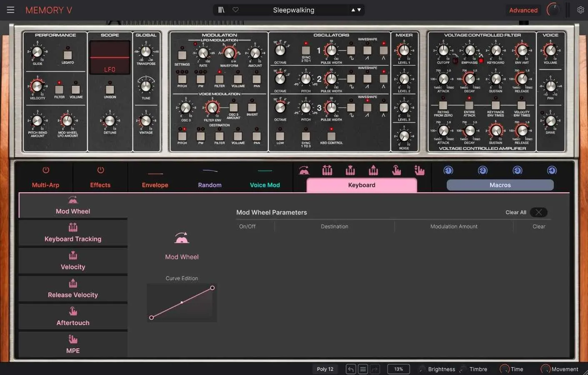Click the GLIDE knob

tap(37, 52)
